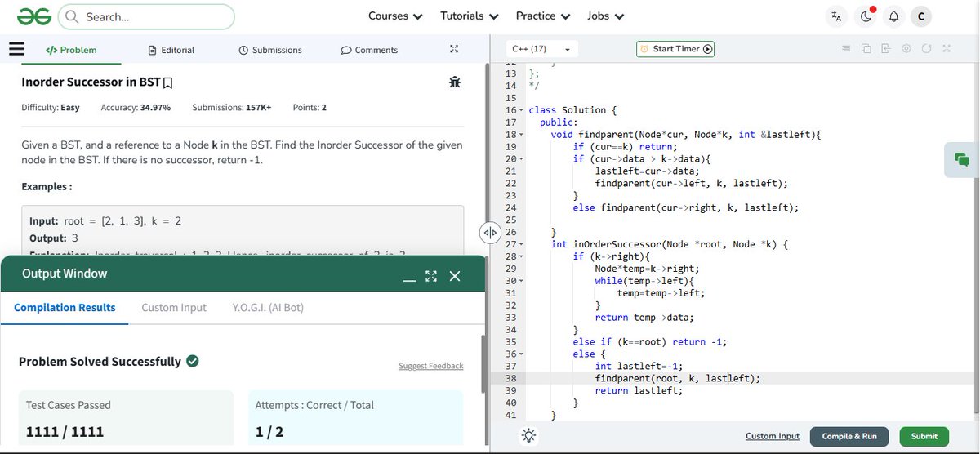Click the 'Submissions: 157K+' text
Image resolution: width=980 pixels, height=454 pixels.
click(232, 108)
